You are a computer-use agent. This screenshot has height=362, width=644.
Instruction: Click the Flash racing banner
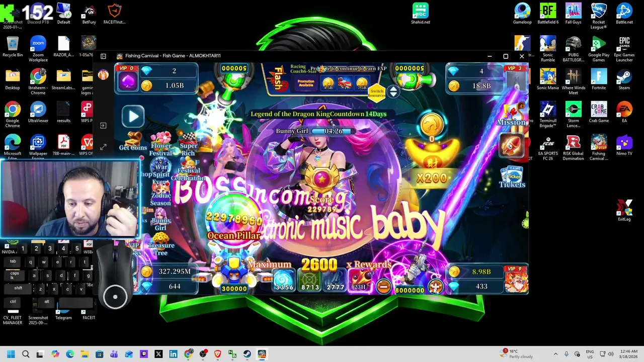click(x=278, y=79)
